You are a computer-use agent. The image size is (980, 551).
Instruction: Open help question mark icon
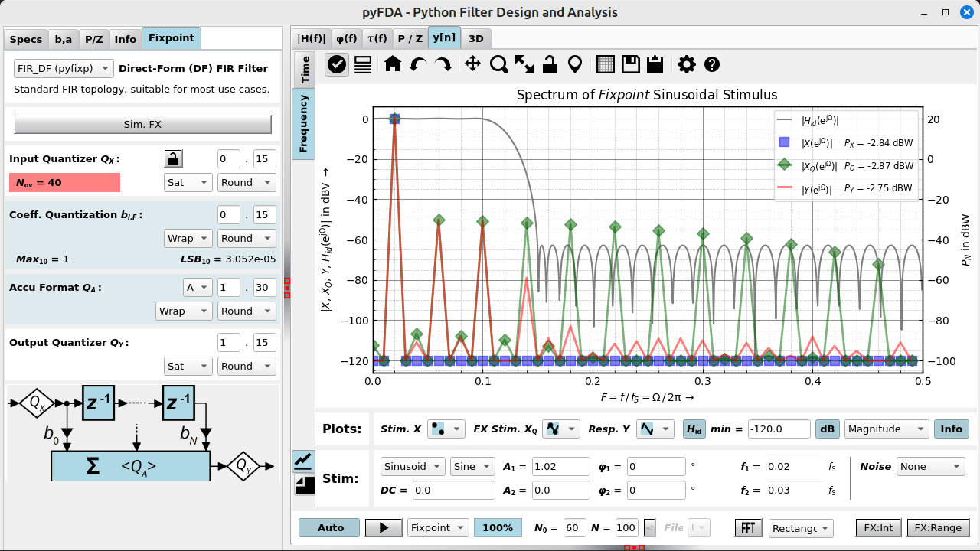coord(712,64)
